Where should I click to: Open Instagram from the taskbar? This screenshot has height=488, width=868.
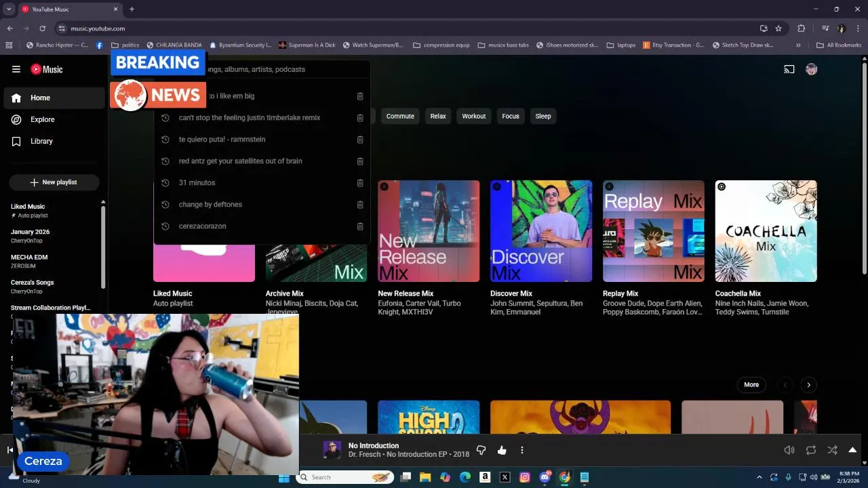(524, 477)
